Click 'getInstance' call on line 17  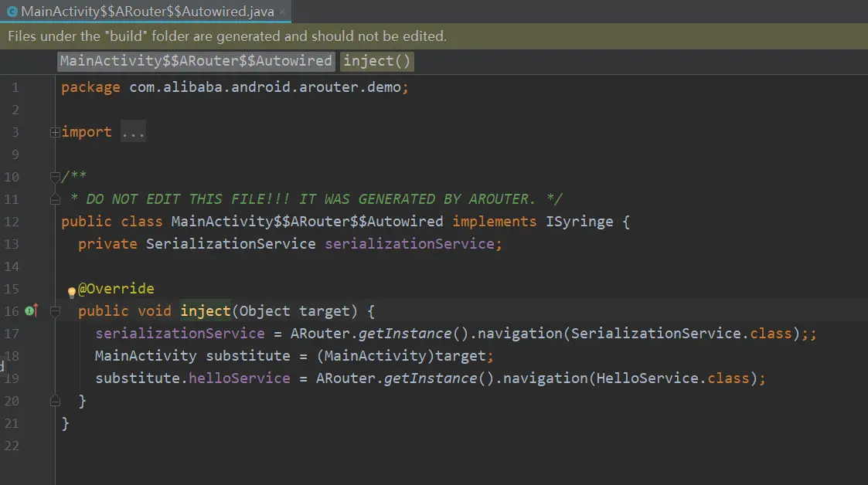coord(405,334)
